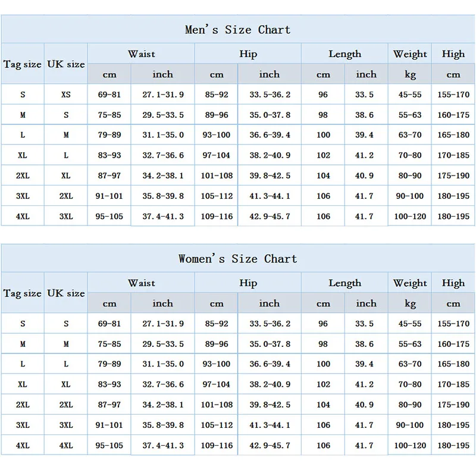
Task: Click the UK size header in Men's chart
Action: [x=66, y=64]
